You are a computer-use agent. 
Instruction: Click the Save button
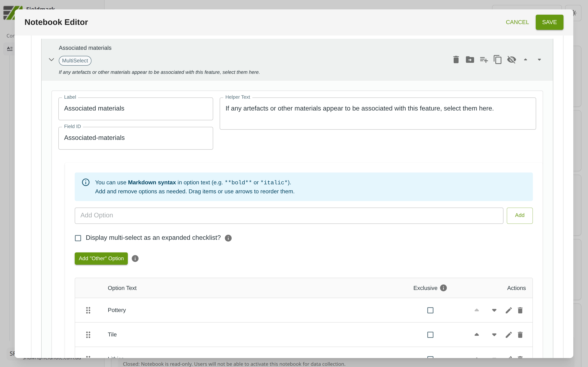click(549, 22)
